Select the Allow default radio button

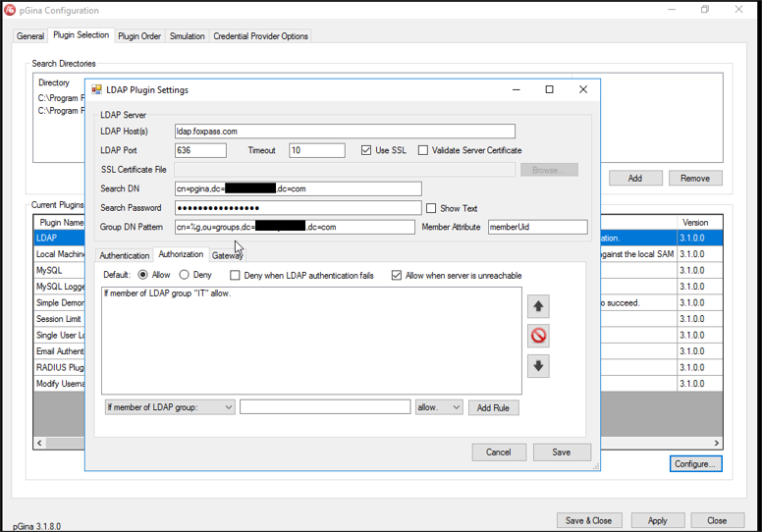point(143,275)
